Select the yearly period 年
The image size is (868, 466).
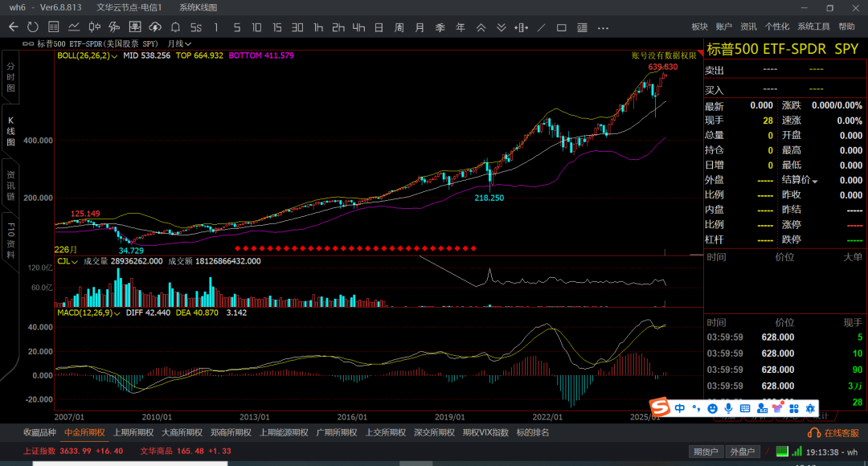(x=461, y=27)
